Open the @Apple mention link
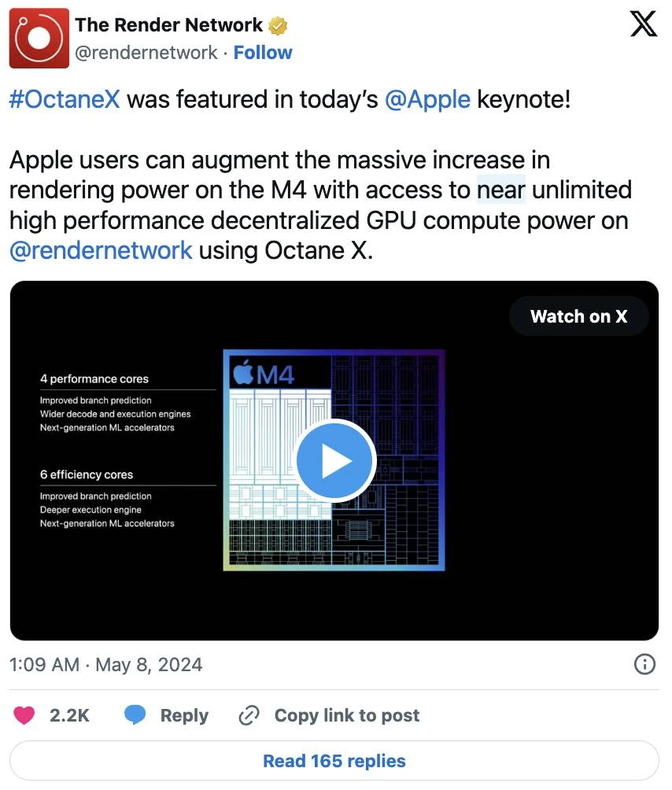The image size is (672, 790). (427, 100)
